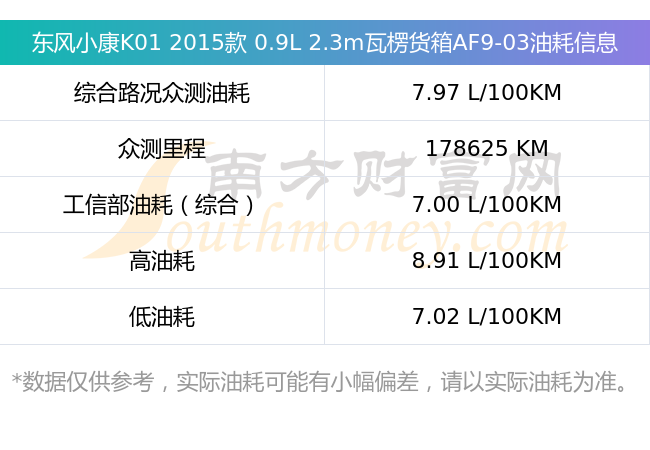Click the 低油耗 row label

[162, 317]
